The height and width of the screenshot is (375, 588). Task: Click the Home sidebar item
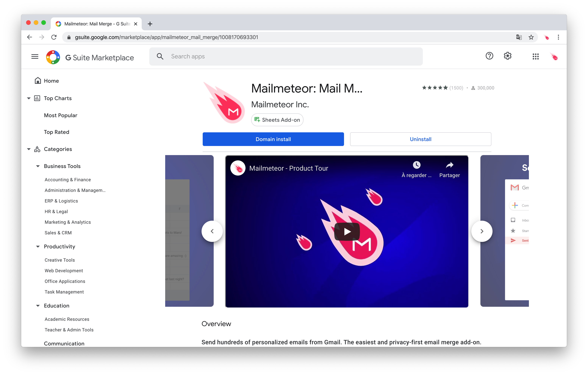47,81
